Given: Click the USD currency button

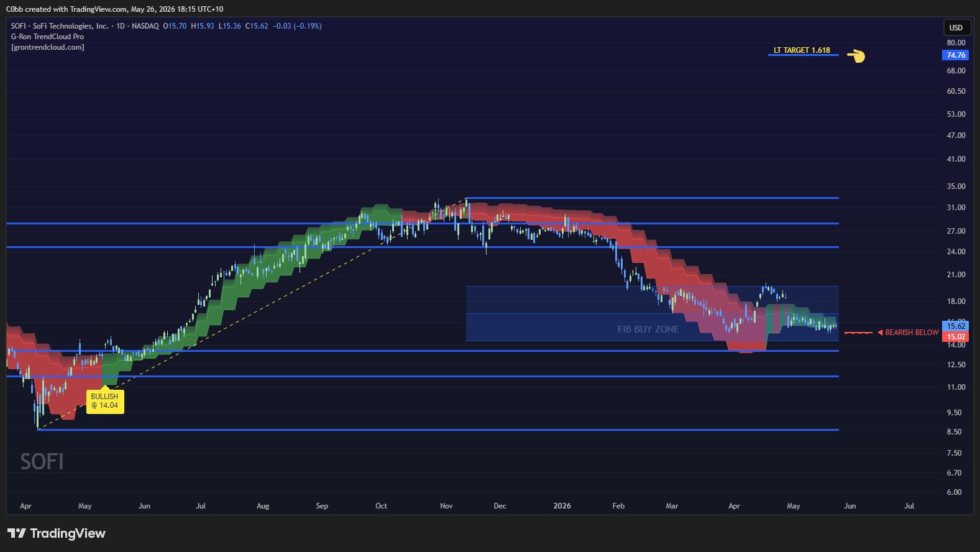Looking at the screenshot, I should point(956,27).
